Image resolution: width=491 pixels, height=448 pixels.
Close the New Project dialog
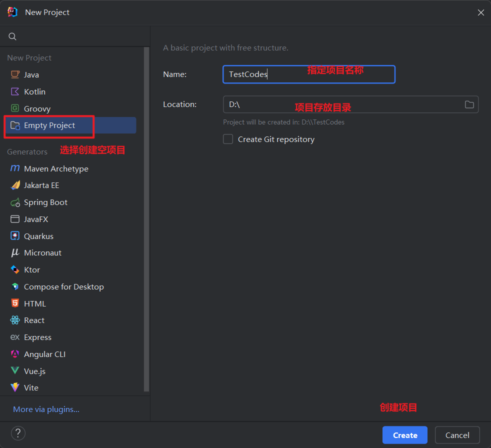click(x=480, y=12)
